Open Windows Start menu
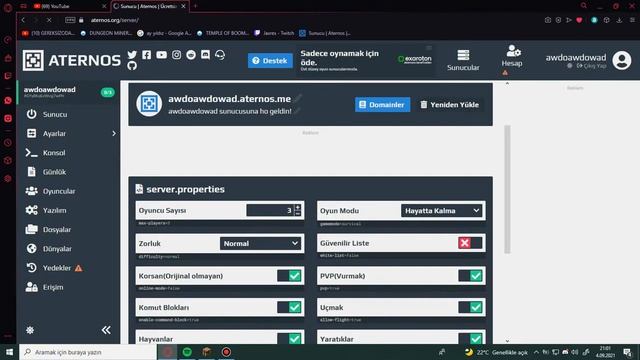640x360 pixels. pos(9,352)
